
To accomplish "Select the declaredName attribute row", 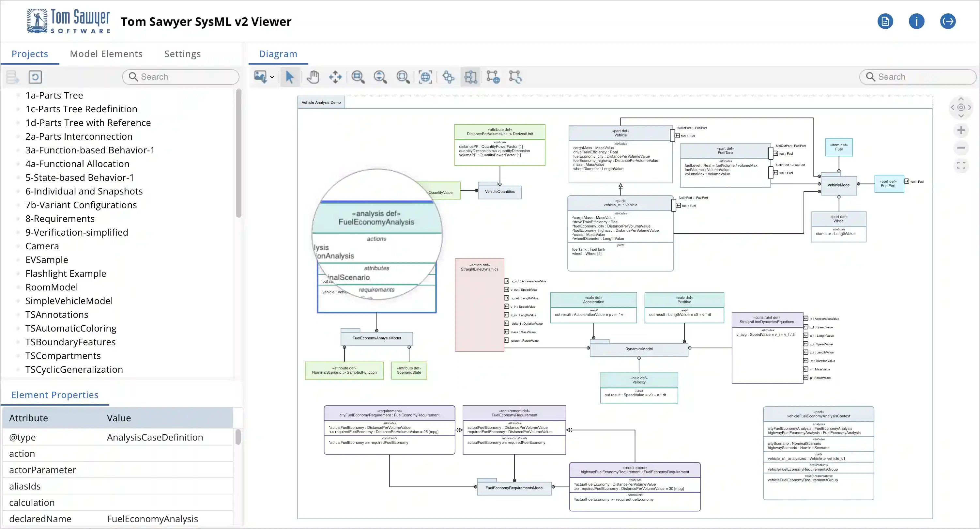I will (117, 518).
